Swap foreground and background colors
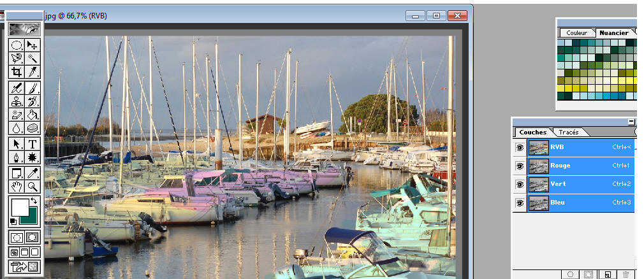Viewport: 644px width, 279px height. tap(34, 201)
